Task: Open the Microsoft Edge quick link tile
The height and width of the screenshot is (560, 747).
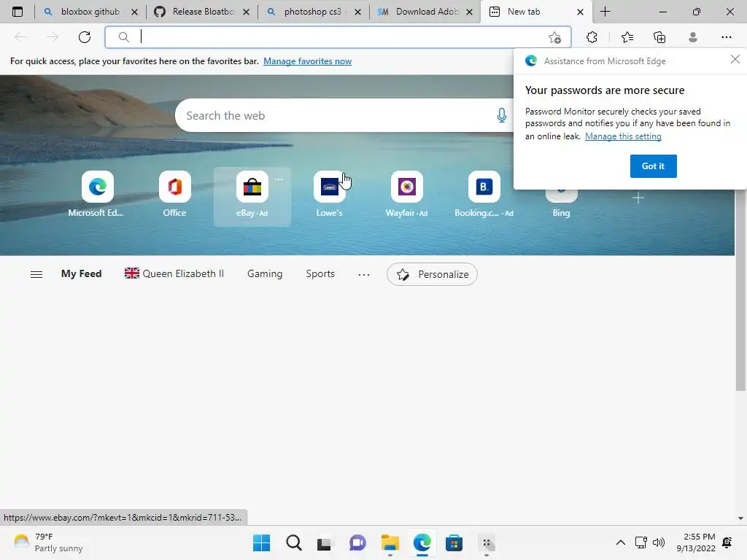Action: point(97,195)
